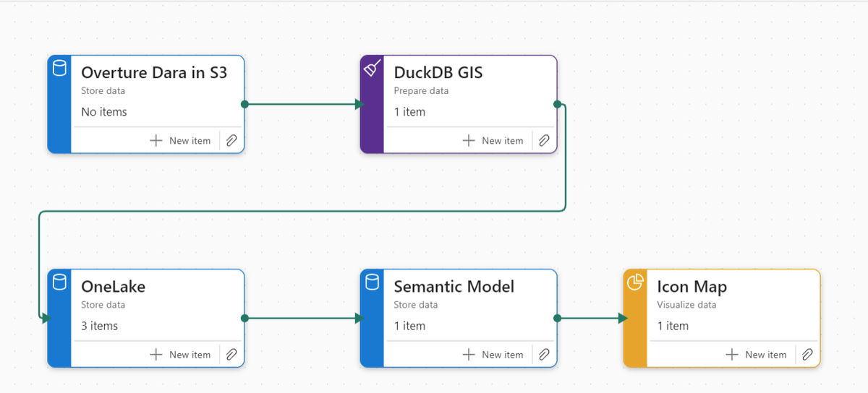Select the arrow connector entering Icon Map card

(623, 318)
